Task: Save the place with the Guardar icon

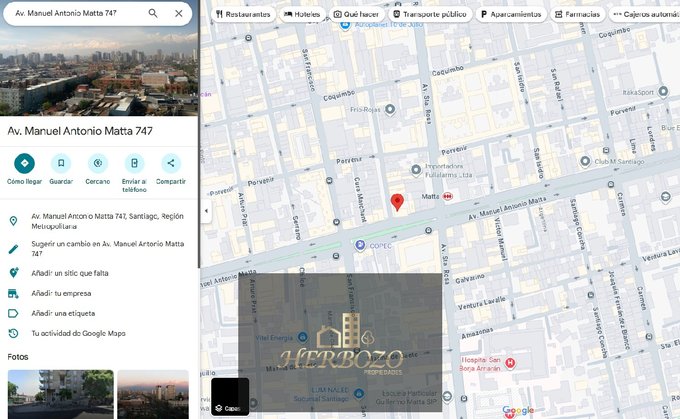Action: point(61,163)
